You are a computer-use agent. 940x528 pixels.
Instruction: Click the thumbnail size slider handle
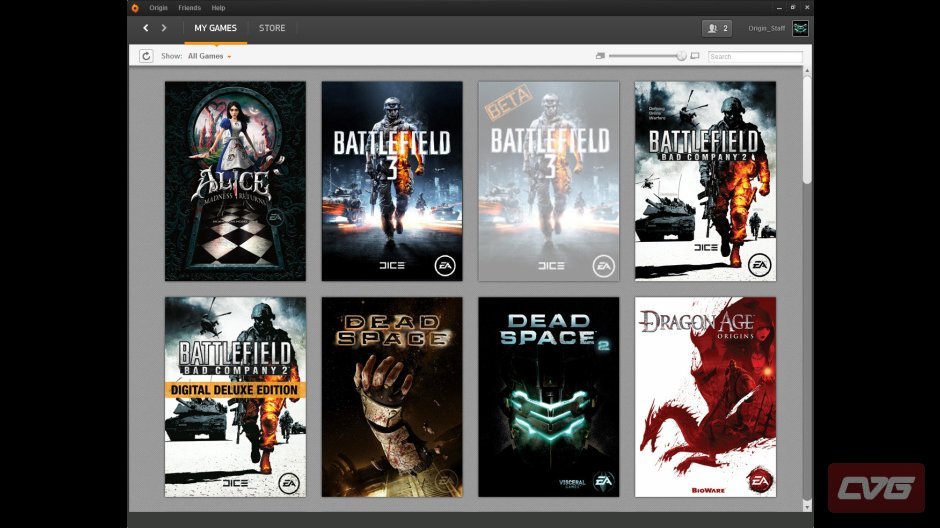[x=681, y=56]
